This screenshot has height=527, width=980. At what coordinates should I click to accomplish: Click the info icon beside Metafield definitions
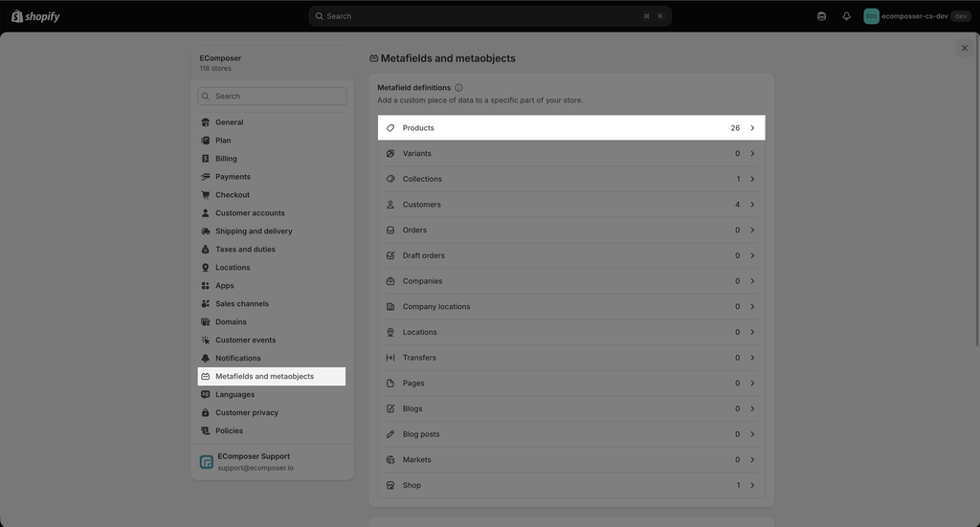click(x=458, y=88)
